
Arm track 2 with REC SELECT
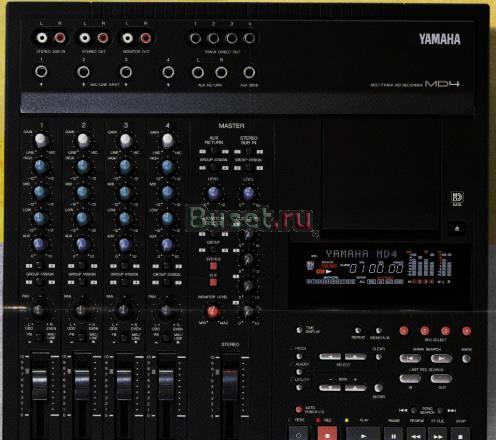(x=424, y=331)
